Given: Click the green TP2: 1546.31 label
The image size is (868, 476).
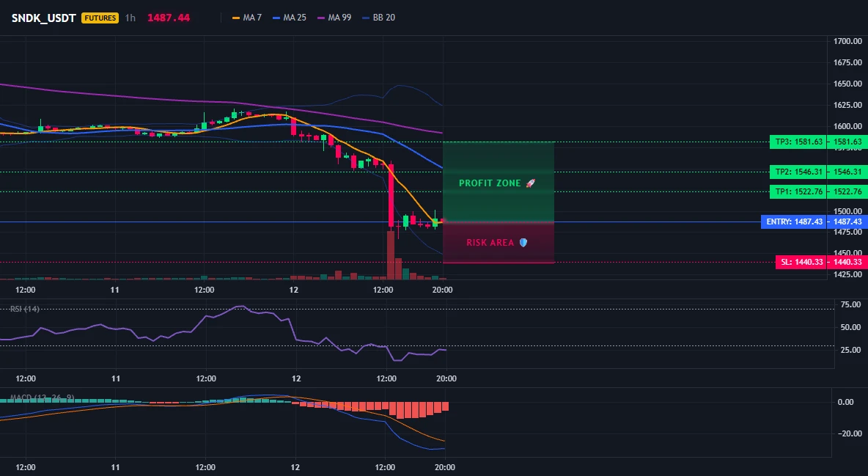Looking at the screenshot, I should [798, 172].
